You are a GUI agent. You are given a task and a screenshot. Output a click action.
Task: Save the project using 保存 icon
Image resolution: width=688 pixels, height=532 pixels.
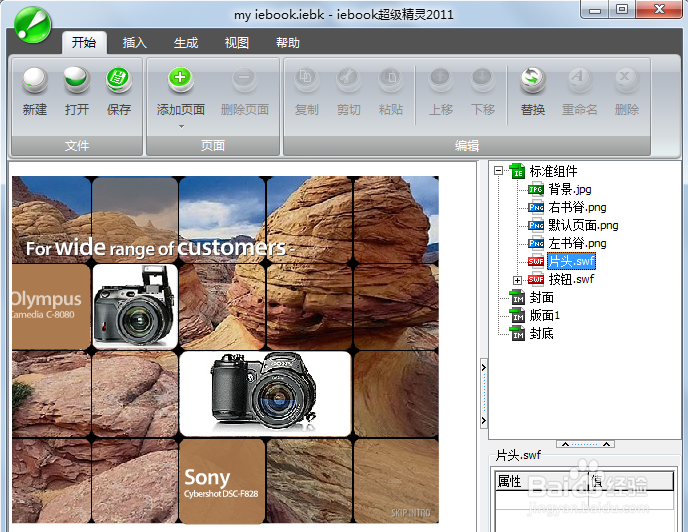point(118,80)
